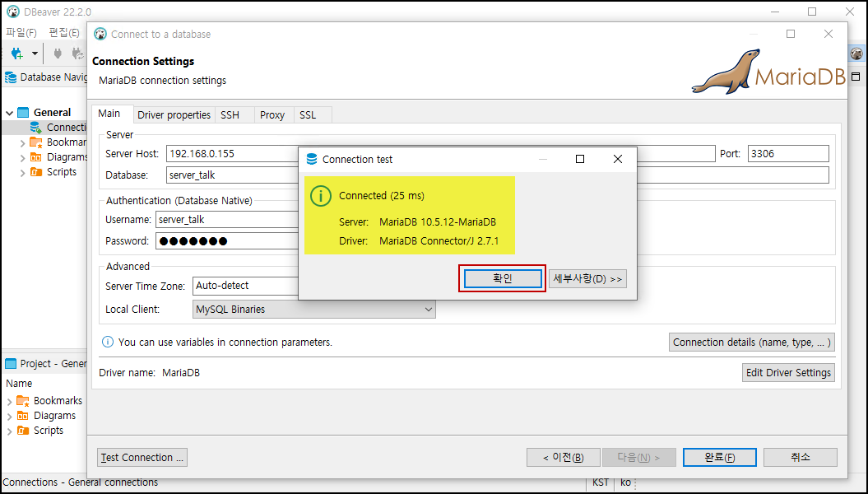Click the database icon in Connection test title
The image size is (868, 494).
click(312, 159)
